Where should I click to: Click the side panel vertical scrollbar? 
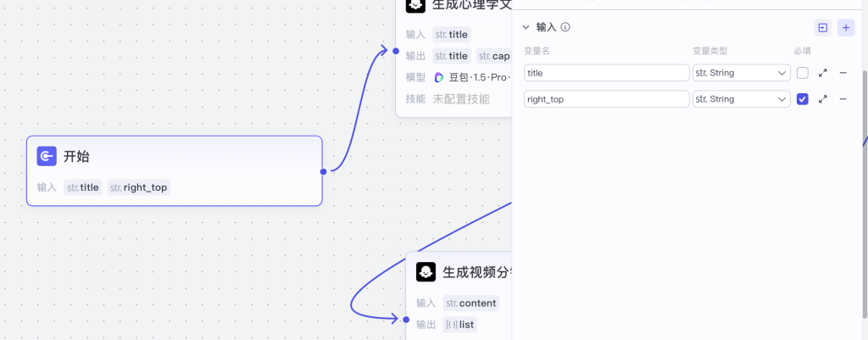(x=865, y=194)
